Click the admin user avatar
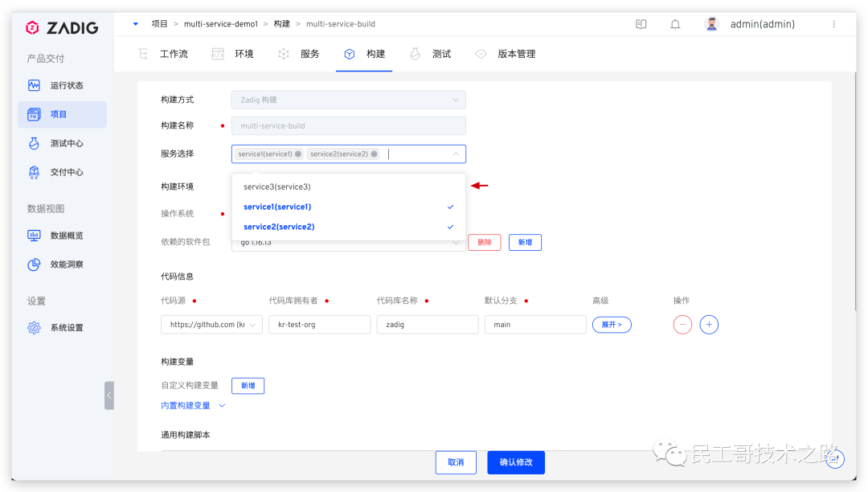This screenshot has height=492, width=868. [711, 24]
